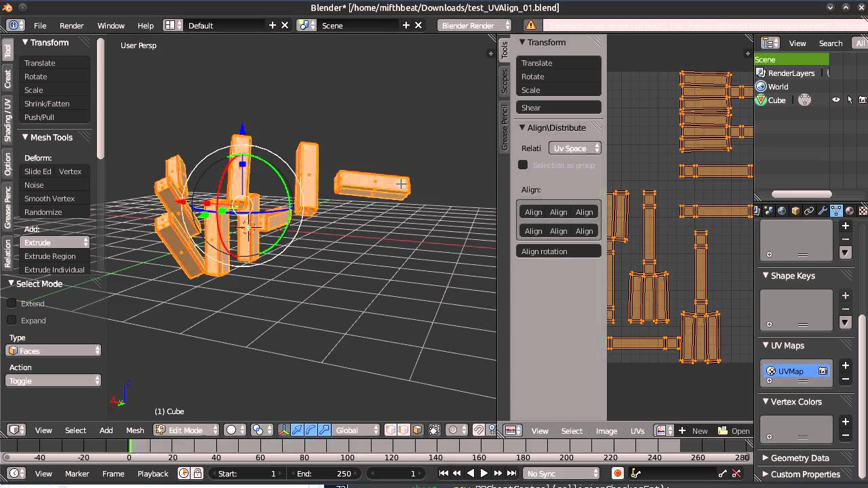Open the material sphere properties tab
This screenshot has height=488, width=868.
(850, 211)
